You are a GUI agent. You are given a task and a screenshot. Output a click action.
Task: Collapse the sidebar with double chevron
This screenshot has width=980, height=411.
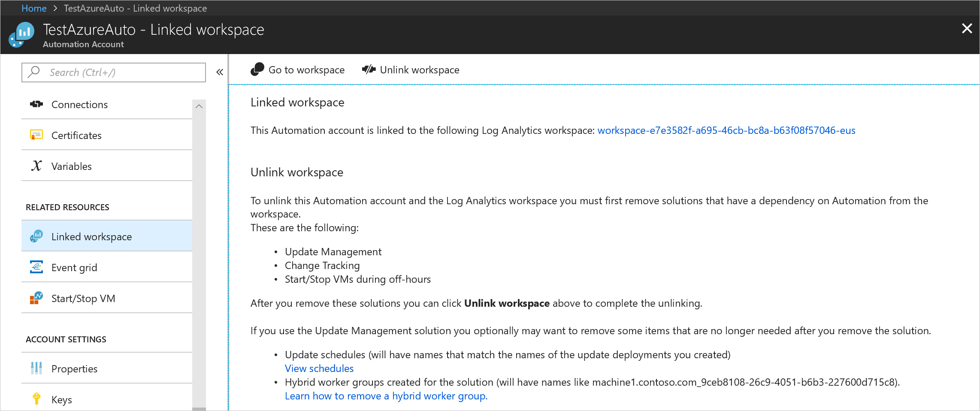pyautogui.click(x=220, y=72)
